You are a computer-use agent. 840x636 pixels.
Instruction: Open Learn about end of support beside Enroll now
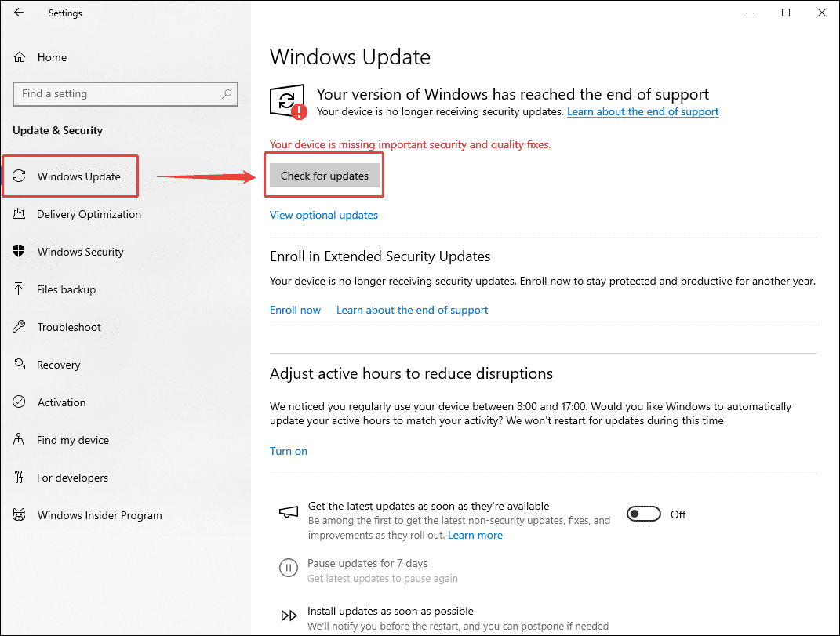(x=412, y=310)
